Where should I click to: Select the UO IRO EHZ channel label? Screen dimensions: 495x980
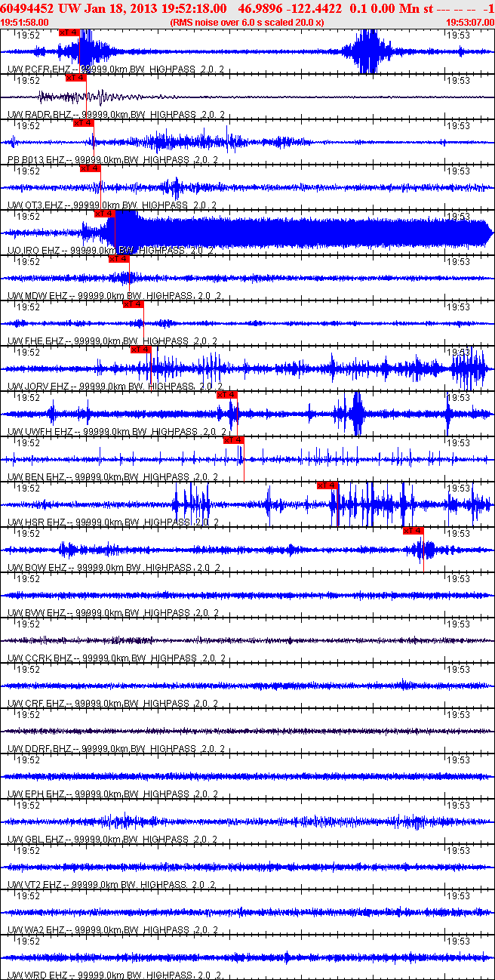point(38,251)
